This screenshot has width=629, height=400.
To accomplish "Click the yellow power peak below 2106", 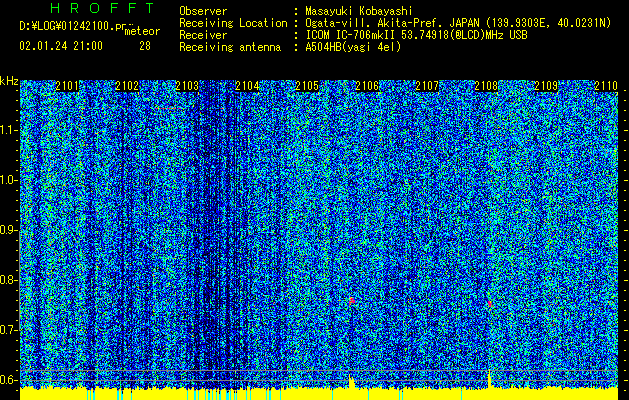I will coord(352,383).
